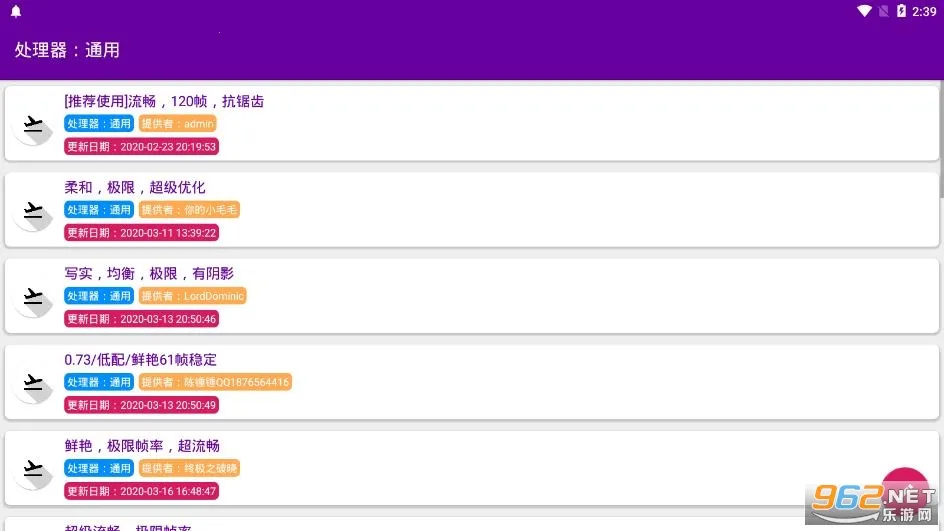Tap the battery icon in status bar
The width and height of the screenshot is (944, 531).
tap(901, 12)
